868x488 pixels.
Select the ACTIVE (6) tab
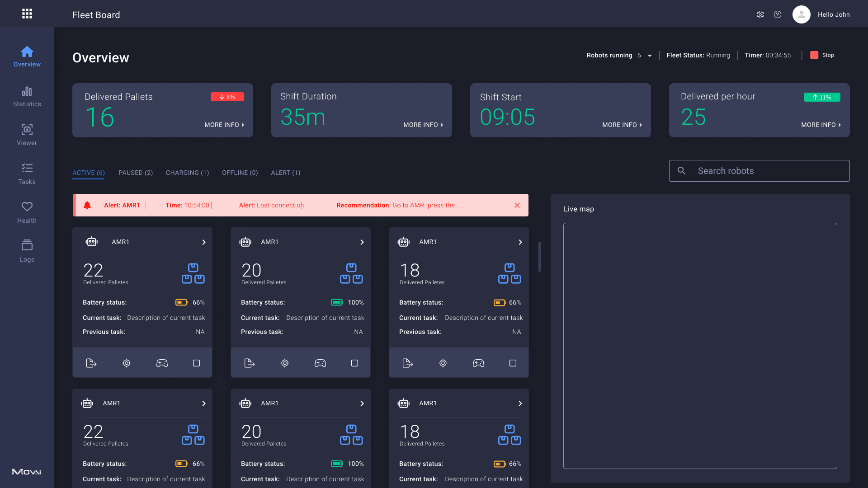click(89, 173)
